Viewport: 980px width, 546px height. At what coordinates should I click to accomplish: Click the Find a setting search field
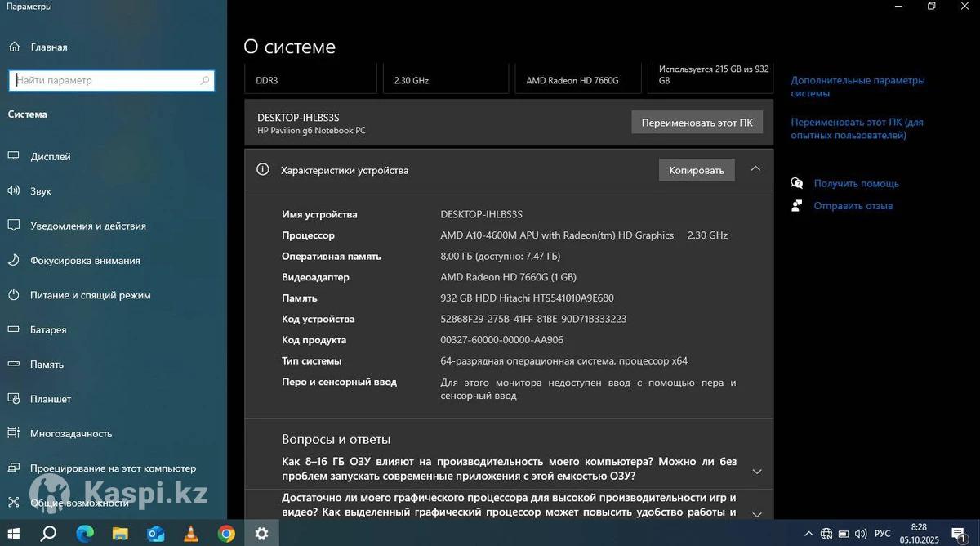coord(106,81)
